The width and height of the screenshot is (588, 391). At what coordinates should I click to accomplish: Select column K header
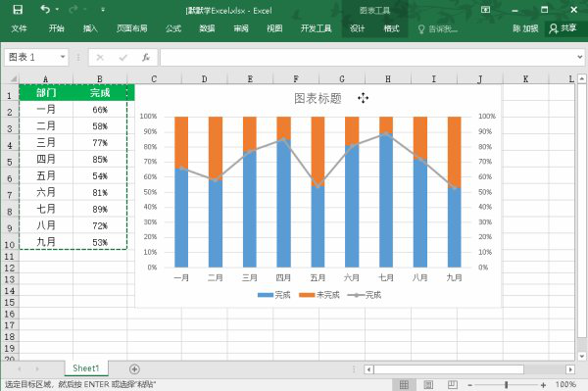tap(525, 79)
